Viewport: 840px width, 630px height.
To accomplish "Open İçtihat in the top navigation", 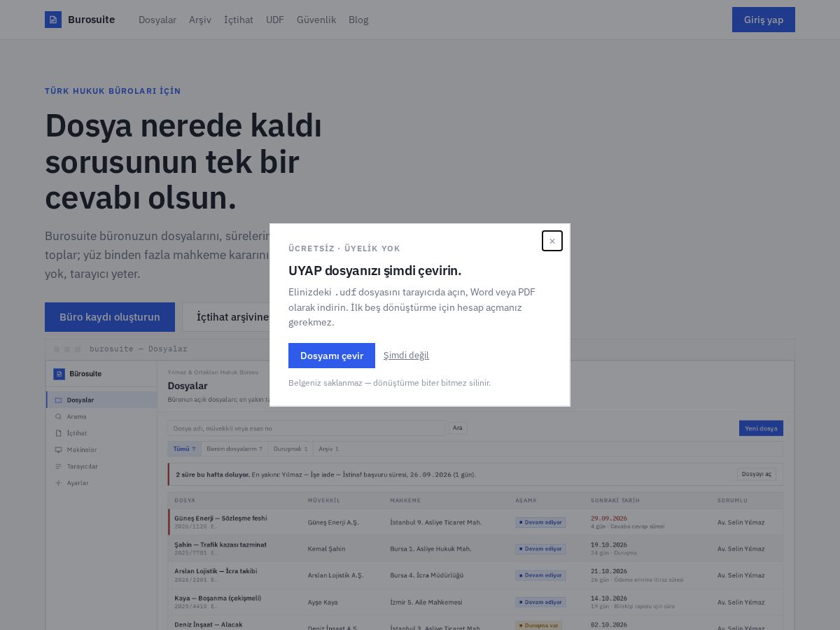I will [x=239, y=20].
